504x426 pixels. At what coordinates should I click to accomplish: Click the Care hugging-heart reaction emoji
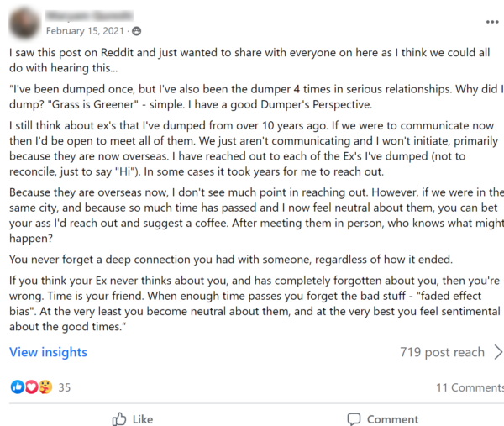coord(45,387)
